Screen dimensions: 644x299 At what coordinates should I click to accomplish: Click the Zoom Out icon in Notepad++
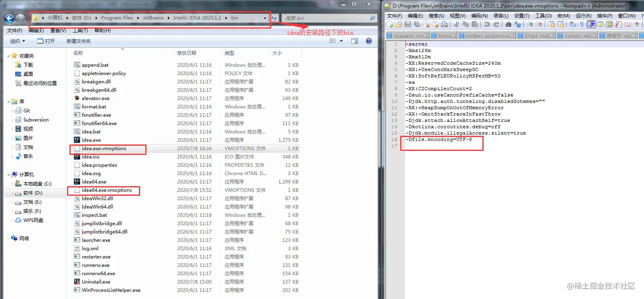coord(539,24)
